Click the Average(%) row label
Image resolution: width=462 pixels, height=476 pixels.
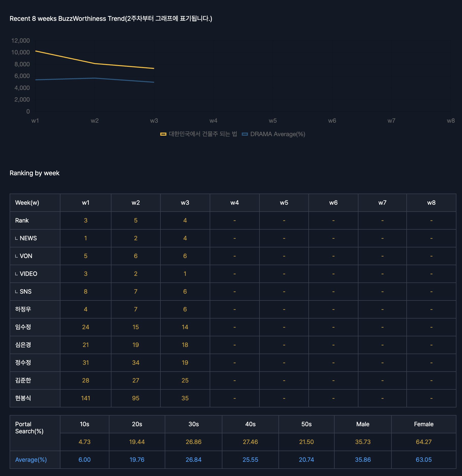coord(31,460)
